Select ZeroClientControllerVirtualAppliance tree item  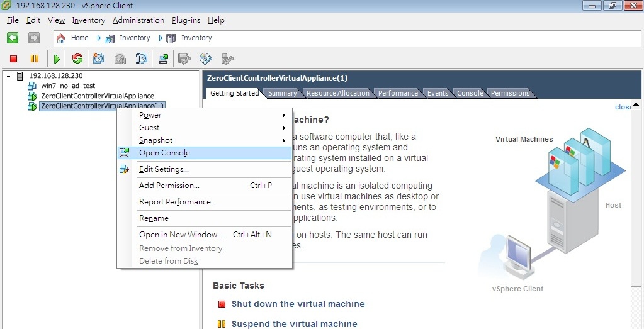pos(98,96)
